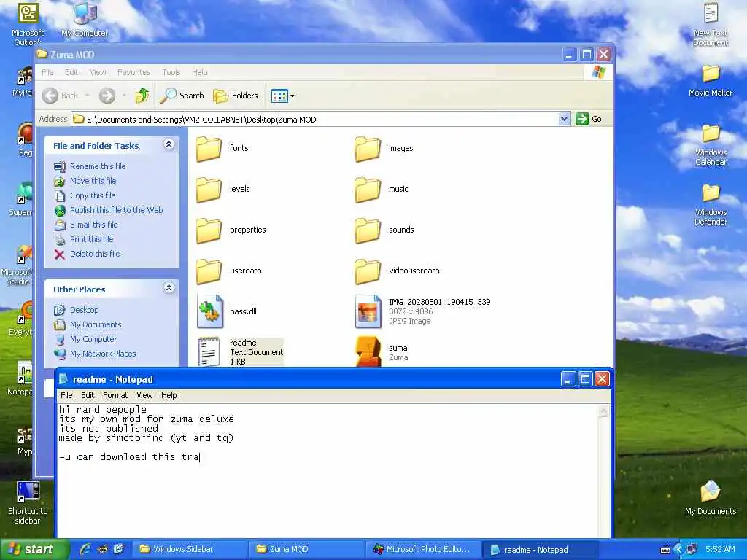This screenshot has height=560, width=747.
Task: Click the Forward arrow in Explorer toolbar
Action: click(107, 96)
